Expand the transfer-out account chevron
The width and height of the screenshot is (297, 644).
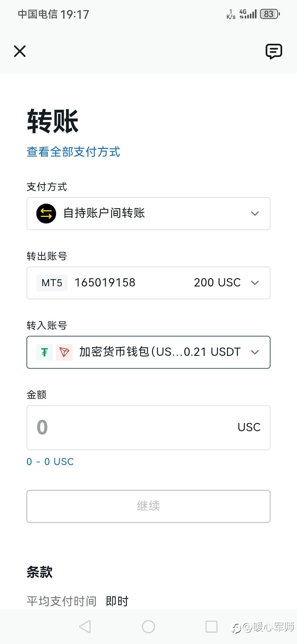[x=255, y=283]
